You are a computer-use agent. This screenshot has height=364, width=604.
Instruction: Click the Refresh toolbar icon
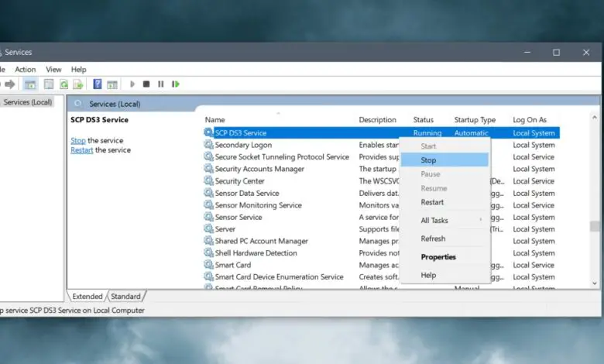click(x=63, y=84)
